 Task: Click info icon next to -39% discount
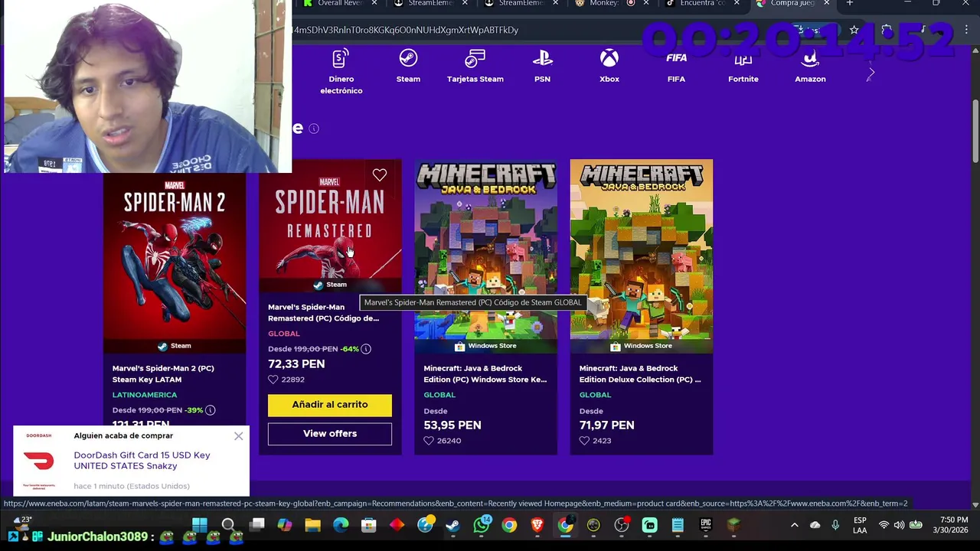coord(211,410)
